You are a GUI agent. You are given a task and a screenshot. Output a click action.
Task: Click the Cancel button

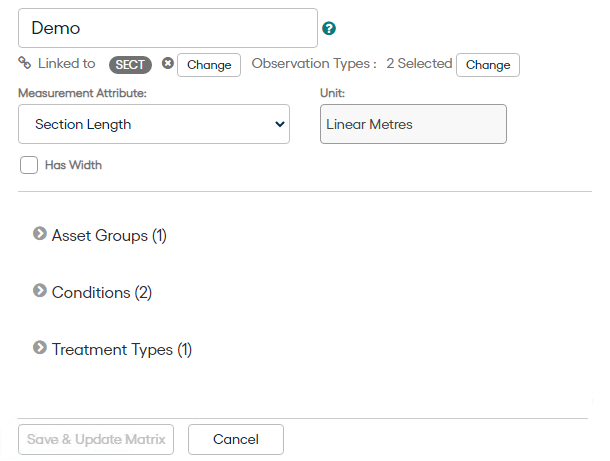236,439
